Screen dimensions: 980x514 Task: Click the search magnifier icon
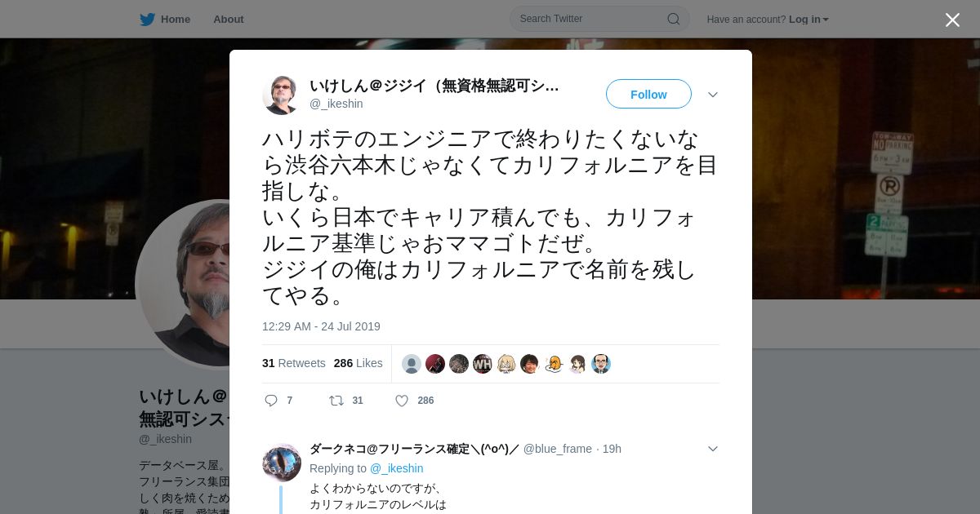tap(674, 19)
